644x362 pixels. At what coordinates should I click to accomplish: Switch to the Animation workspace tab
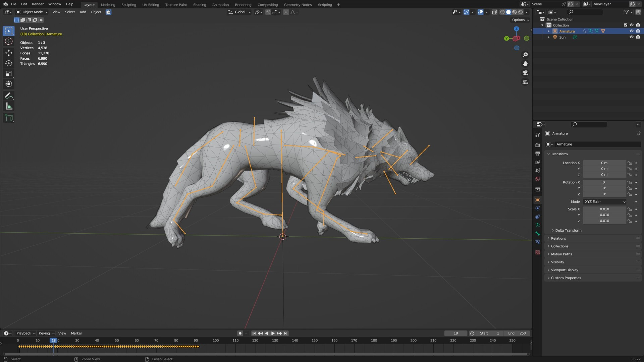tap(220, 5)
